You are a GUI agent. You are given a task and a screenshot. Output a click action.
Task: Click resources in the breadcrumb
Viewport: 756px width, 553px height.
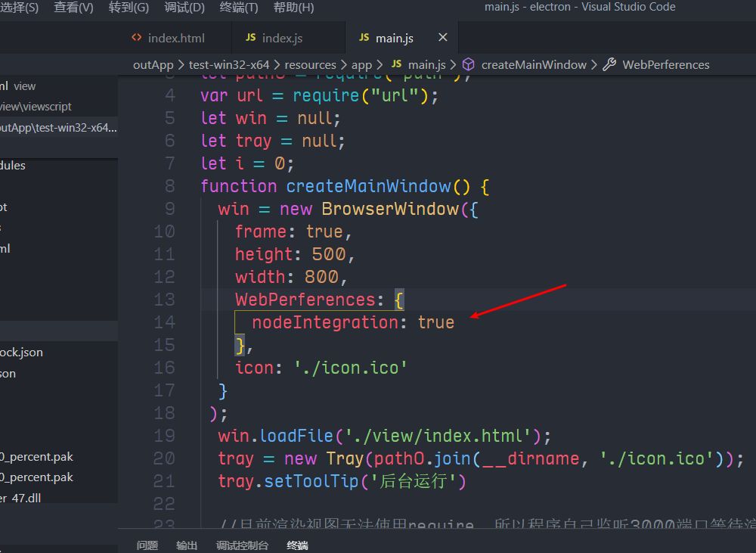coord(310,64)
